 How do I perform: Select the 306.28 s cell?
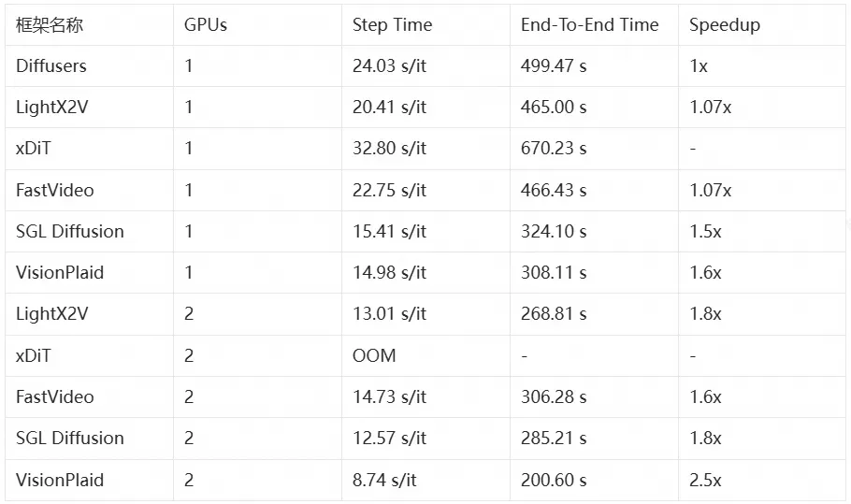click(x=554, y=396)
